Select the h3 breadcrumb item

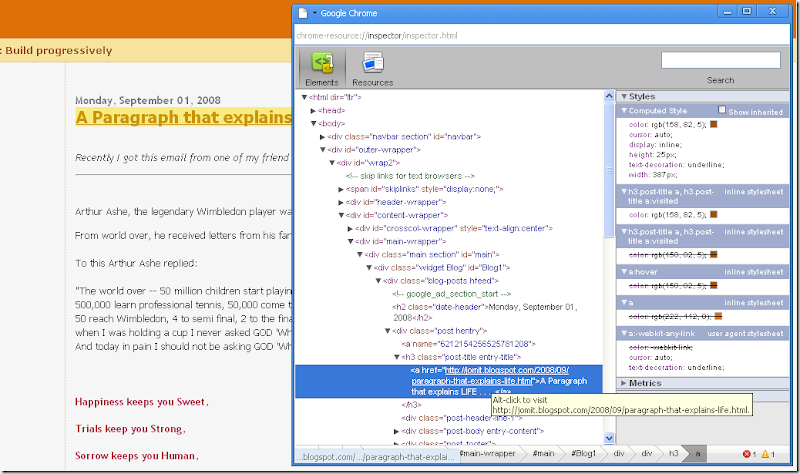tap(674, 454)
